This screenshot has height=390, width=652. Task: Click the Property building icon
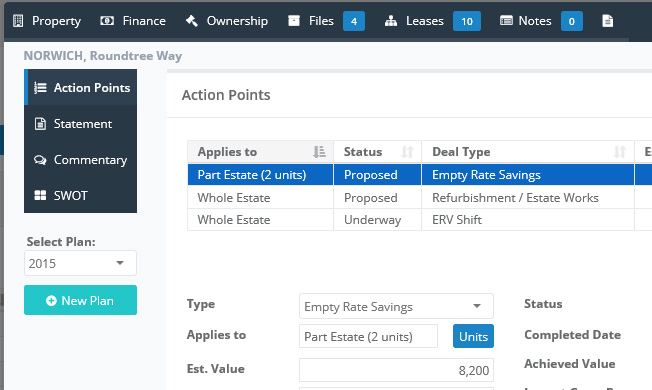pos(18,21)
